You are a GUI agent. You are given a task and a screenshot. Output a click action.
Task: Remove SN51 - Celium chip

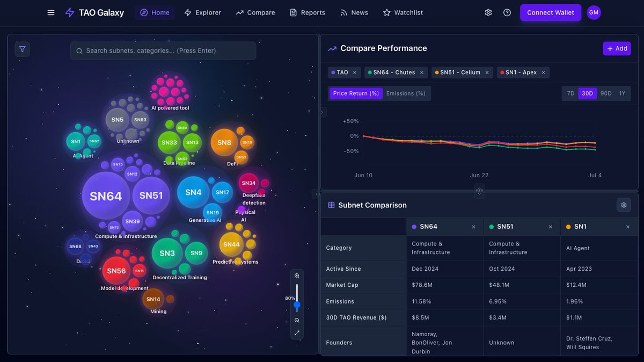[487, 73]
